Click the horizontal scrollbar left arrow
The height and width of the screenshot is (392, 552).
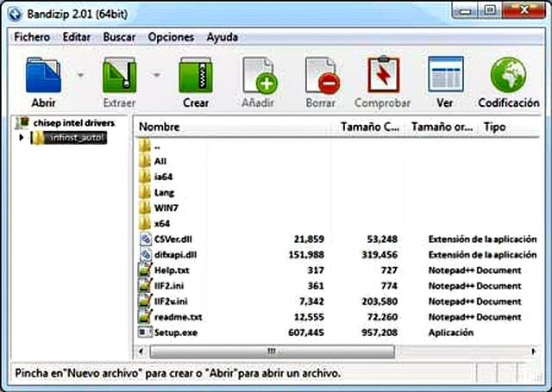pos(141,352)
